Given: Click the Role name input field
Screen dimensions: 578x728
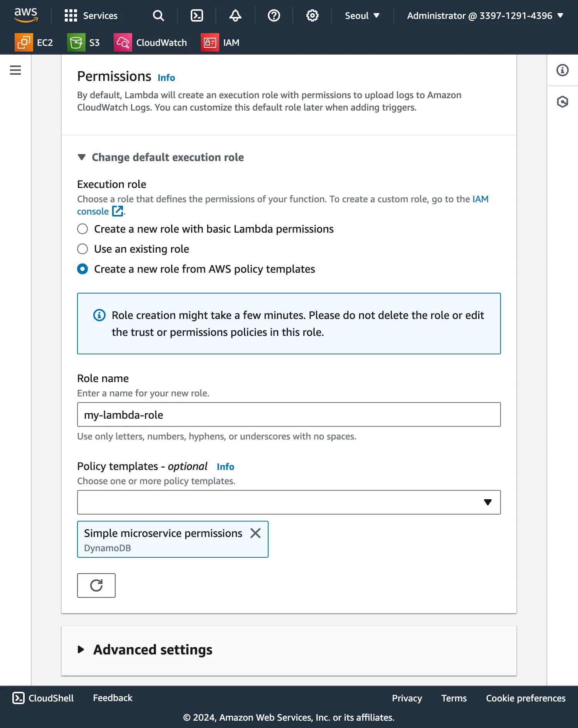Looking at the screenshot, I should point(289,414).
